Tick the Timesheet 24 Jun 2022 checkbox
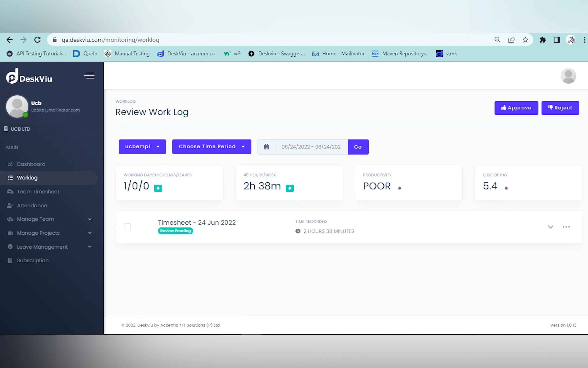588x368 pixels. tap(127, 227)
